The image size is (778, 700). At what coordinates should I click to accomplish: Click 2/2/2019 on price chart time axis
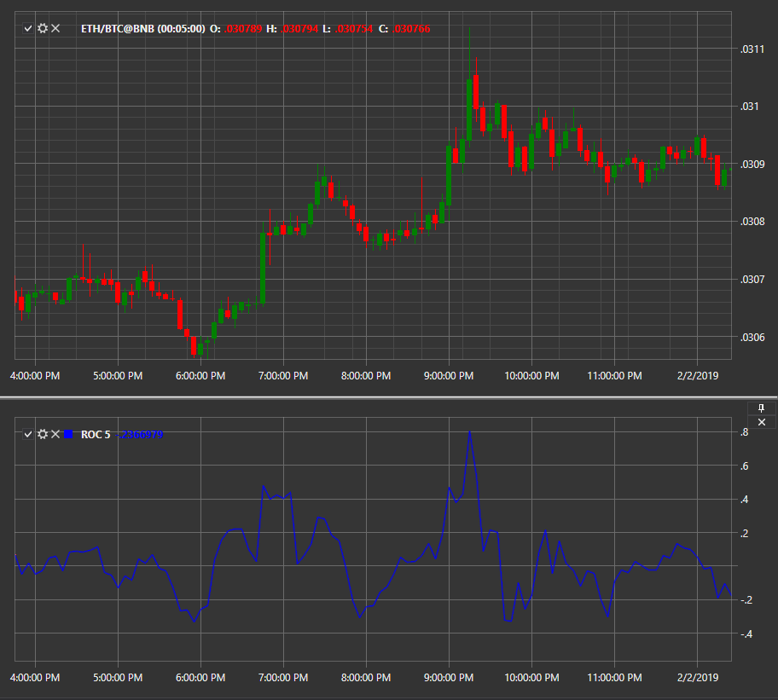coord(698,376)
